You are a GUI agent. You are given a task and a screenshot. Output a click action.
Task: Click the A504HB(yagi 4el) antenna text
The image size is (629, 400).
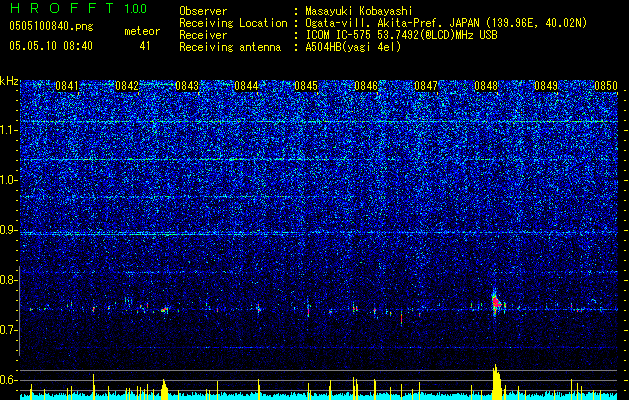[x=353, y=47]
